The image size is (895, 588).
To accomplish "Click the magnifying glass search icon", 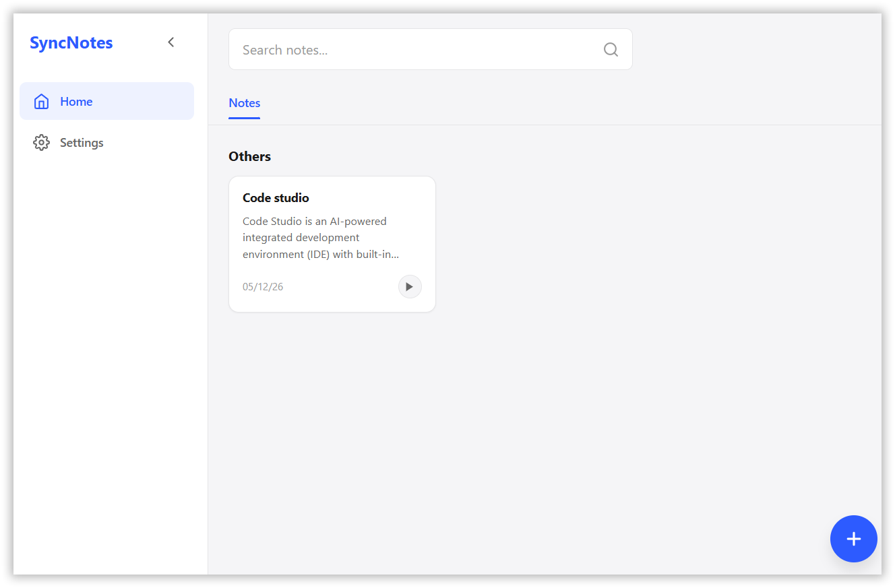I will coord(611,49).
